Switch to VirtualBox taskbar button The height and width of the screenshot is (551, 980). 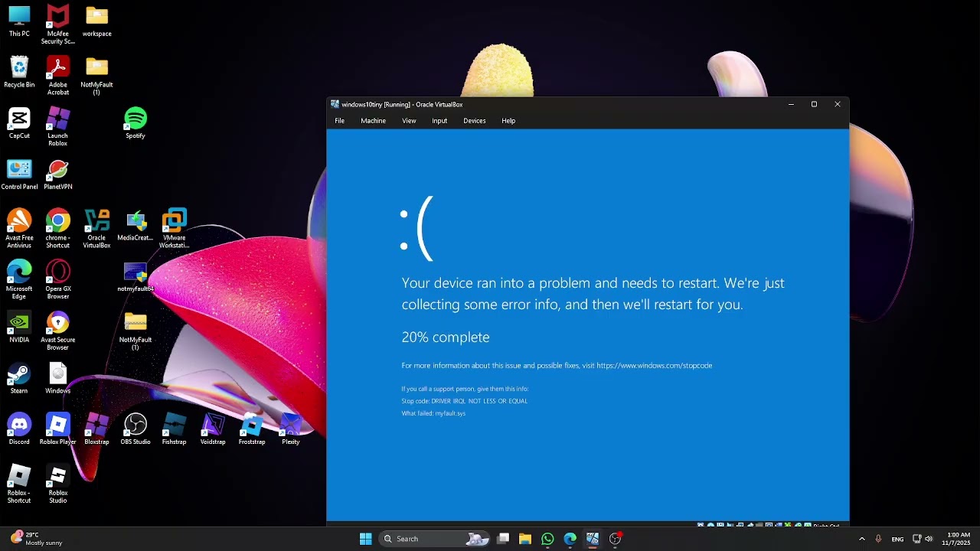coord(593,539)
